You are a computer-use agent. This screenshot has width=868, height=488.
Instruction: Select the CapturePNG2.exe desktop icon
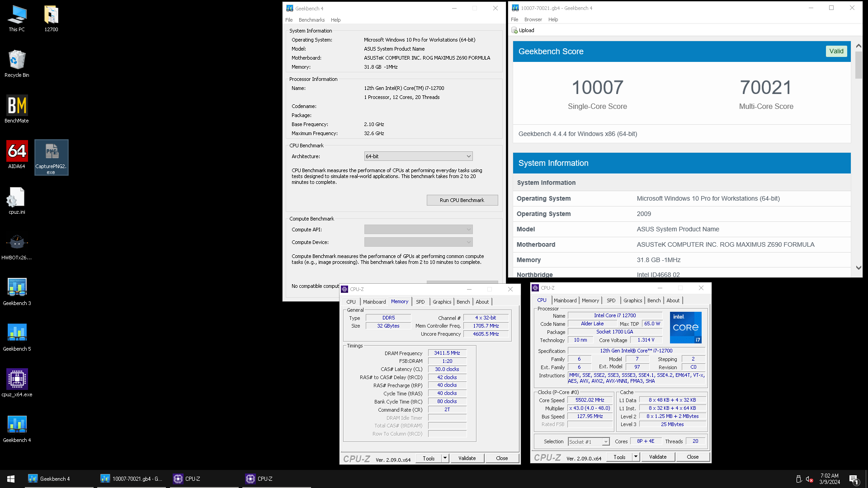51,157
